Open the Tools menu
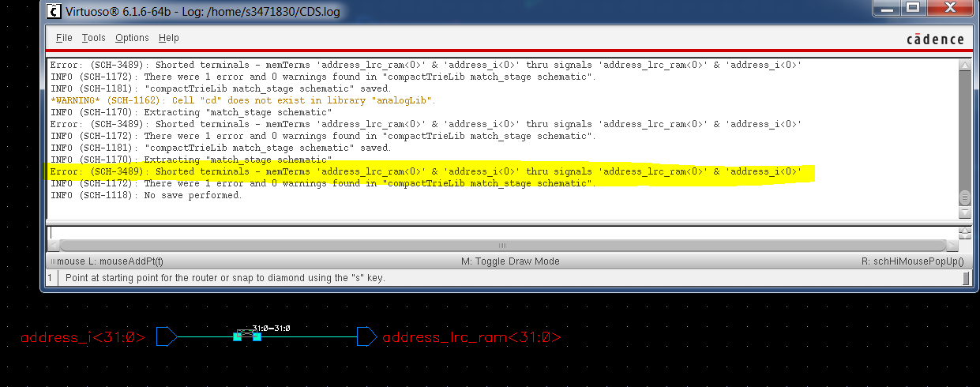The height and width of the screenshot is (387, 980). click(93, 38)
